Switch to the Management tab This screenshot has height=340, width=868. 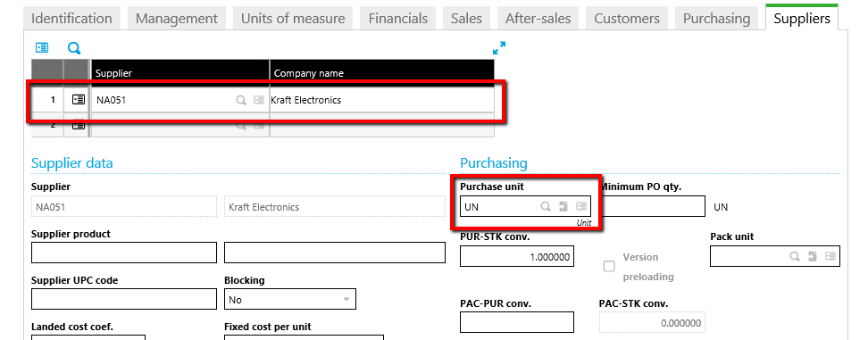point(177,18)
